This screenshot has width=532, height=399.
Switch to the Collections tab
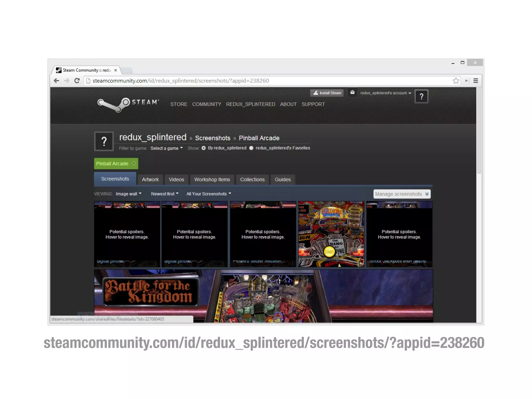(252, 180)
